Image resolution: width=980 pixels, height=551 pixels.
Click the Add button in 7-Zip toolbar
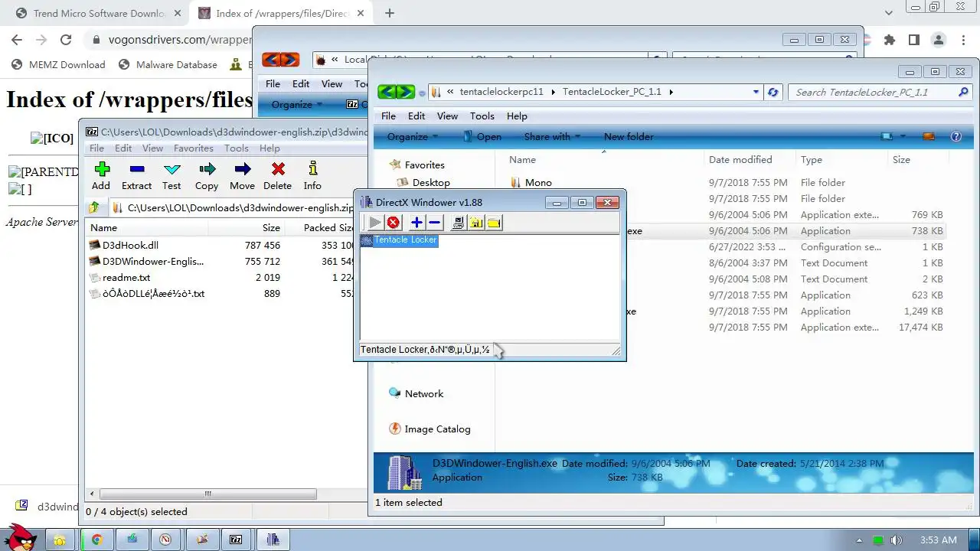[101, 176]
